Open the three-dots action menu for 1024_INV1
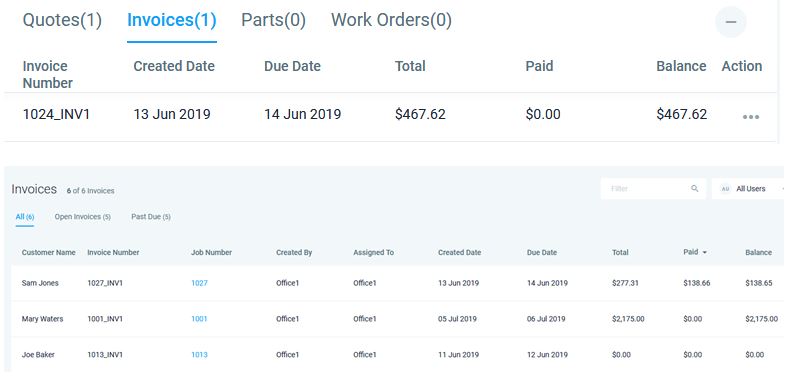 (x=751, y=117)
